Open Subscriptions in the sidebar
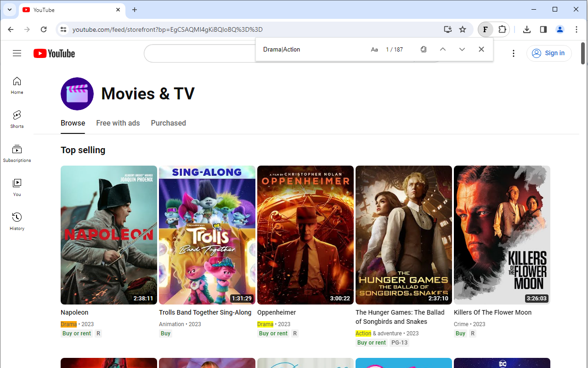 pyautogui.click(x=17, y=154)
